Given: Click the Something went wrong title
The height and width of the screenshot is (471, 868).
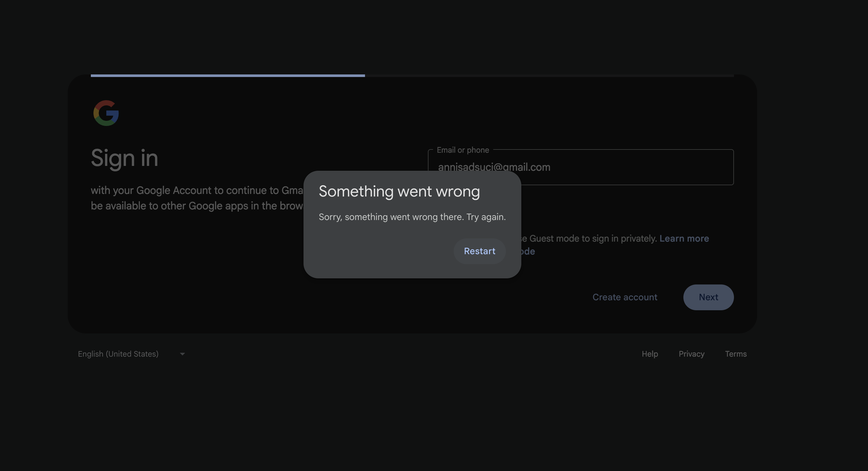Looking at the screenshot, I should coord(399,191).
